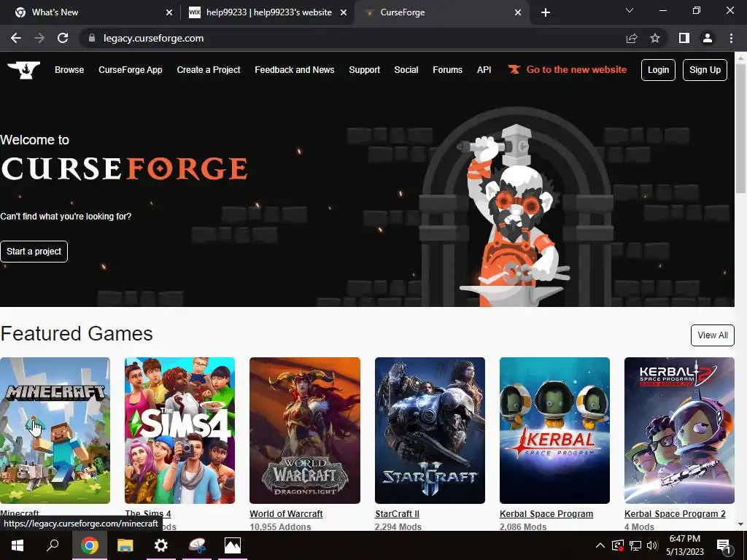Open StarCraft II cover art
747x560 pixels.
tap(430, 430)
